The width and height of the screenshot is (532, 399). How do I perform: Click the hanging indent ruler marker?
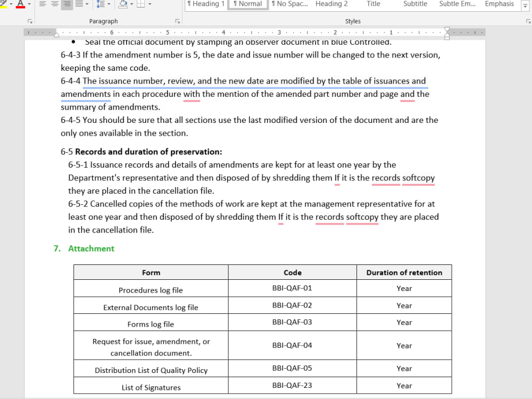[447, 34]
